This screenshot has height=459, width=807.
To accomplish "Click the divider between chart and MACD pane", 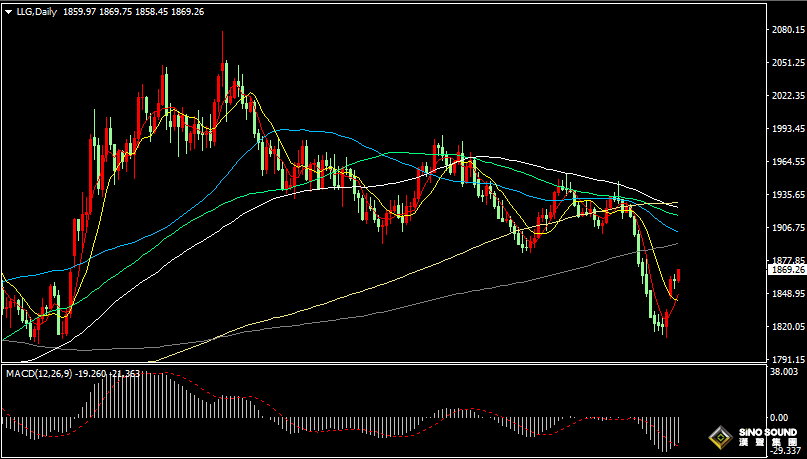I will pyautogui.click(x=380, y=365).
